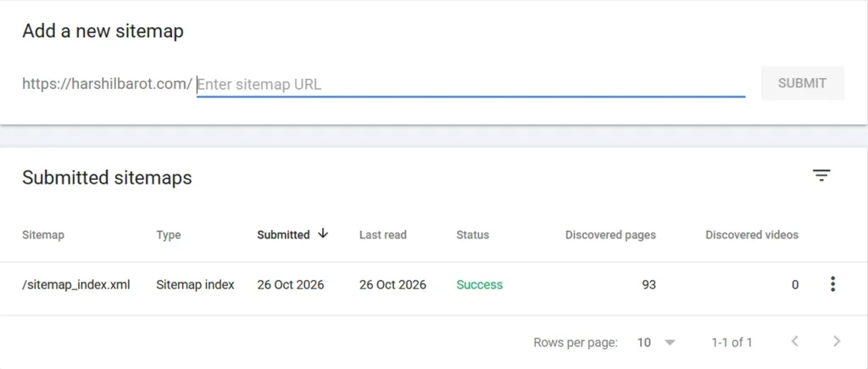Click the https://harshilbarot.com/ URL prefix
This screenshot has height=369, width=868.
[x=107, y=84]
